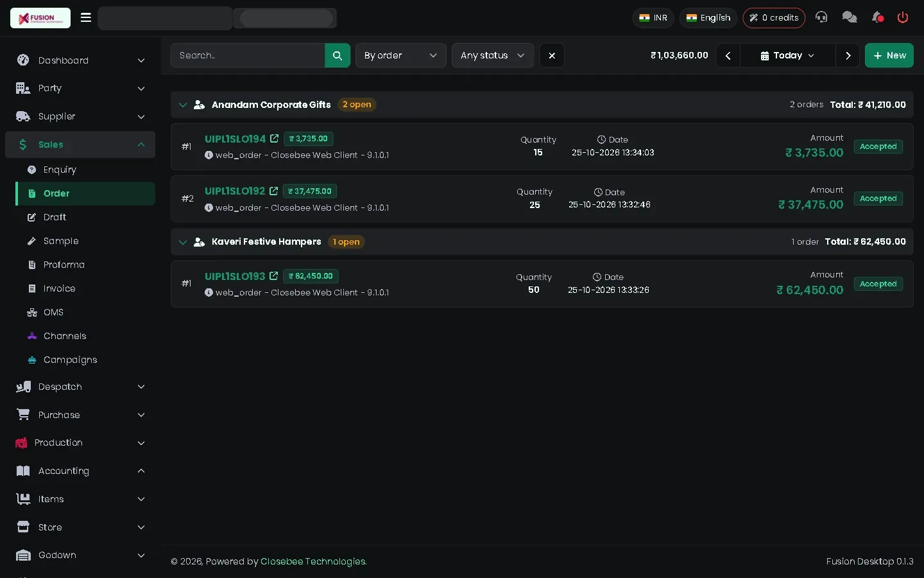Click the ₹ 62,450.00 amount tag
The height and width of the screenshot is (578, 924).
pyautogui.click(x=311, y=276)
